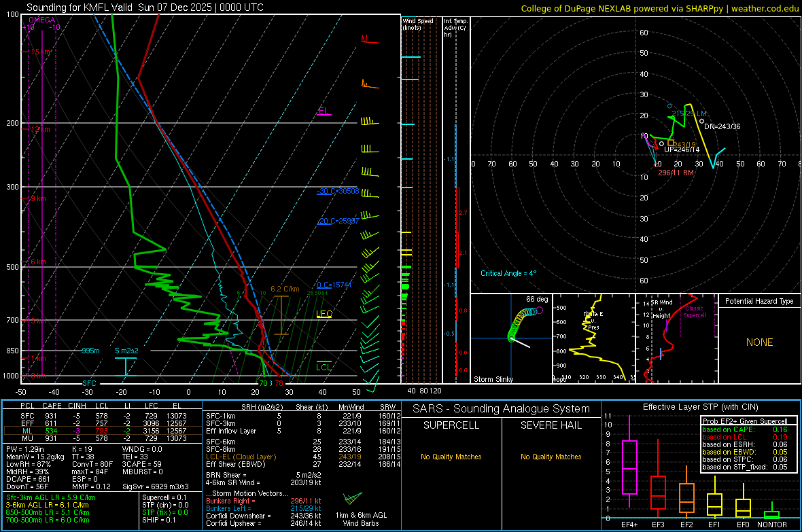Click the BRN Shear = label
The height and width of the screenshot is (532, 802).
coord(226,475)
